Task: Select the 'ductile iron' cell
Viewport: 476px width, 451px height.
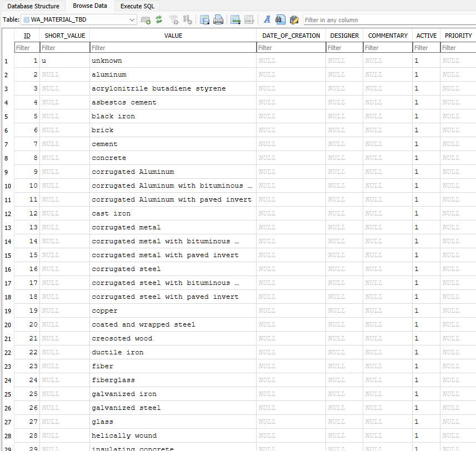Action: coord(173,352)
